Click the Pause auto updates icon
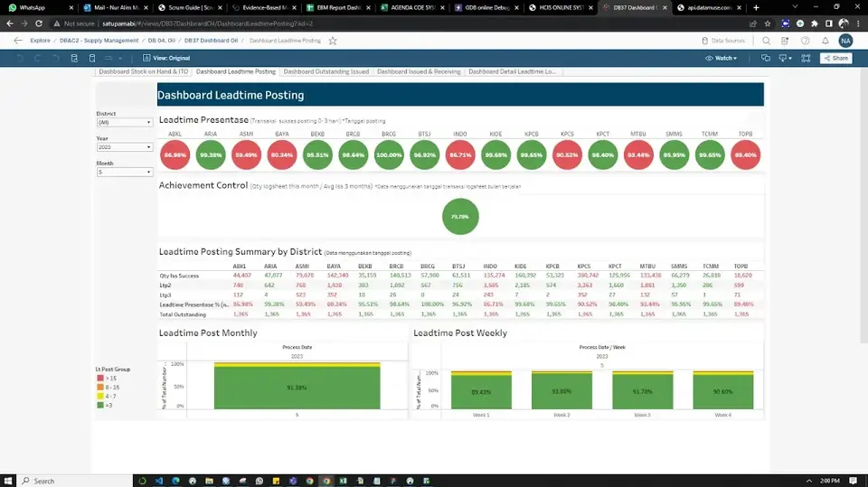 pyautogui.click(x=92, y=58)
